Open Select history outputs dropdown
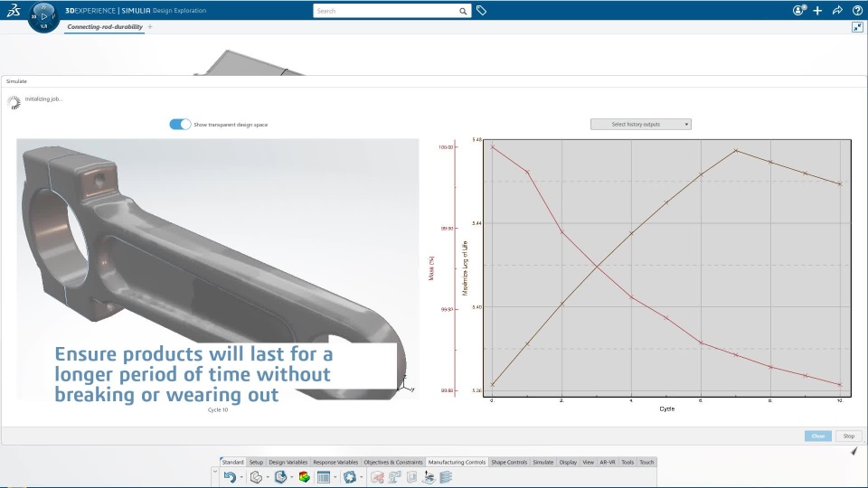 click(640, 125)
